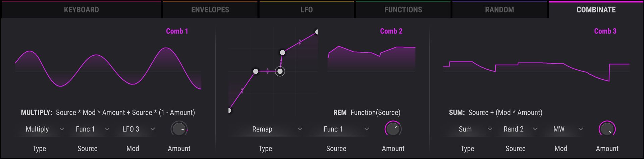Image resolution: width=644 pixels, height=159 pixels.
Task: Click the Comb 2 Amount knob
Action: pos(393,129)
